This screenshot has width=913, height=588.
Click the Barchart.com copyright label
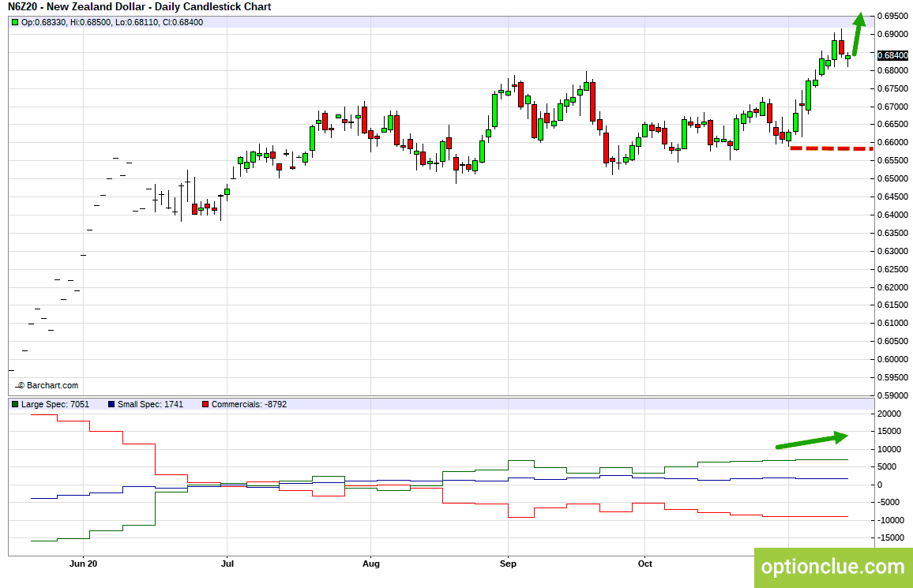tap(47, 386)
